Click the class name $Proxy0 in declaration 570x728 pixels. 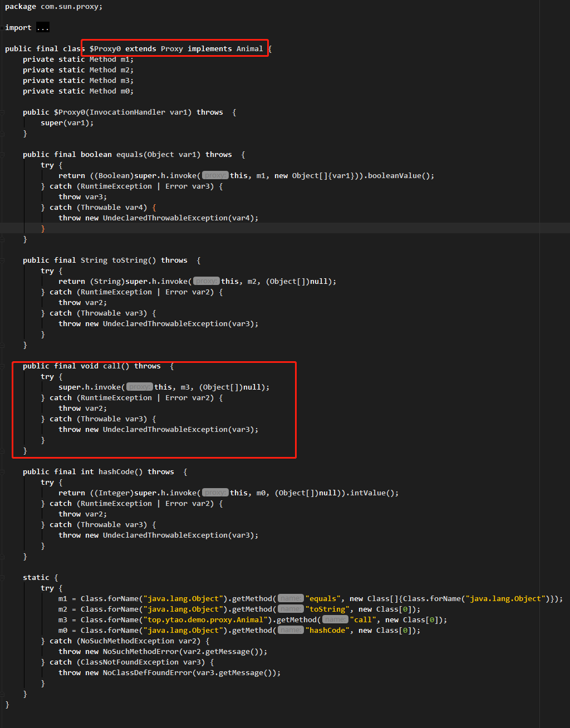point(105,49)
